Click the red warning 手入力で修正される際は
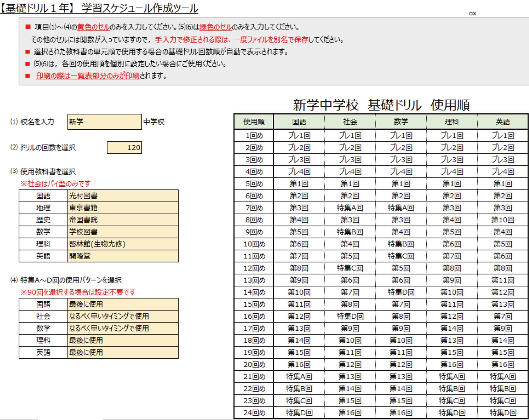529x420 pixels. coord(192,40)
